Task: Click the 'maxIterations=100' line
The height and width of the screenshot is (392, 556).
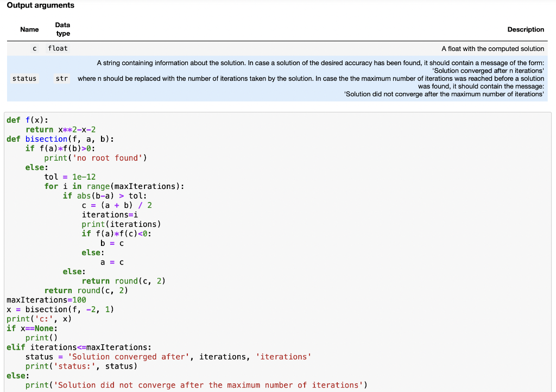Action: [47, 300]
